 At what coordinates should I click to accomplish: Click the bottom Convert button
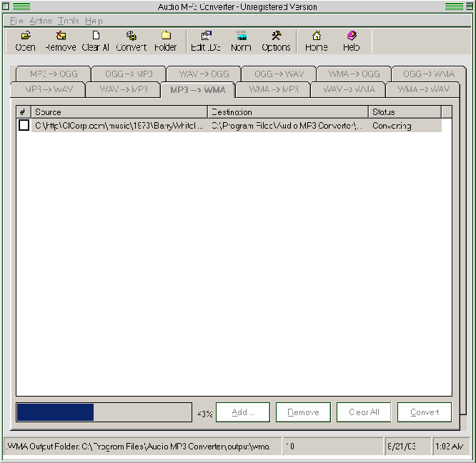[425, 412]
